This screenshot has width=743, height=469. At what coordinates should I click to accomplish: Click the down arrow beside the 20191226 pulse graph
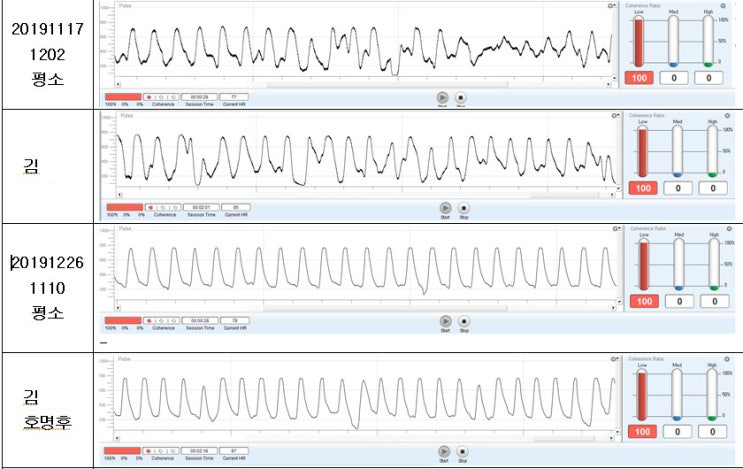coord(619,301)
